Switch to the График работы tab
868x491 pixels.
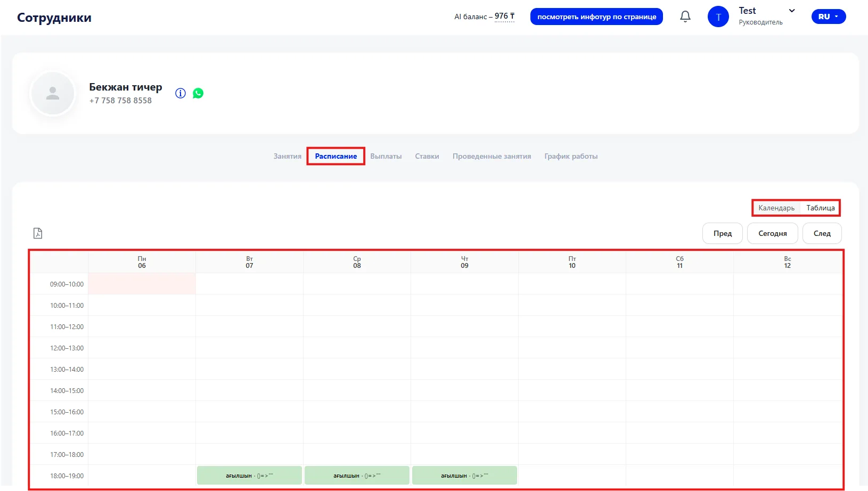click(x=571, y=156)
